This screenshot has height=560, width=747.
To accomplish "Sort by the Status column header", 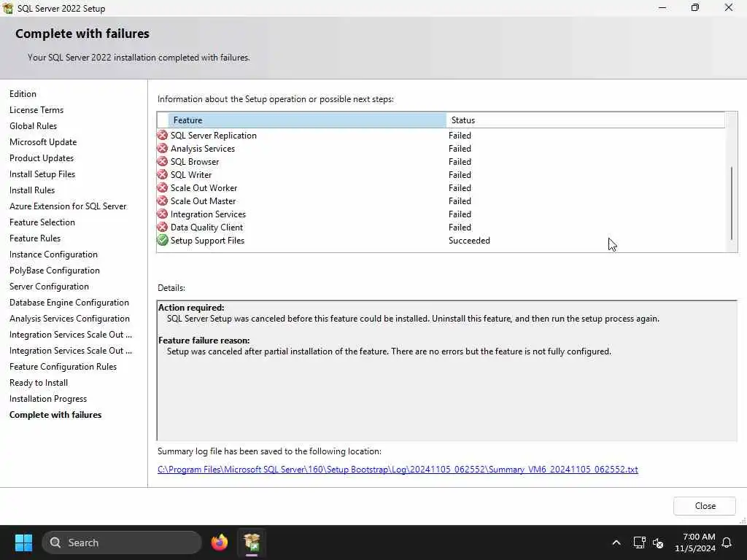I will (586, 120).
